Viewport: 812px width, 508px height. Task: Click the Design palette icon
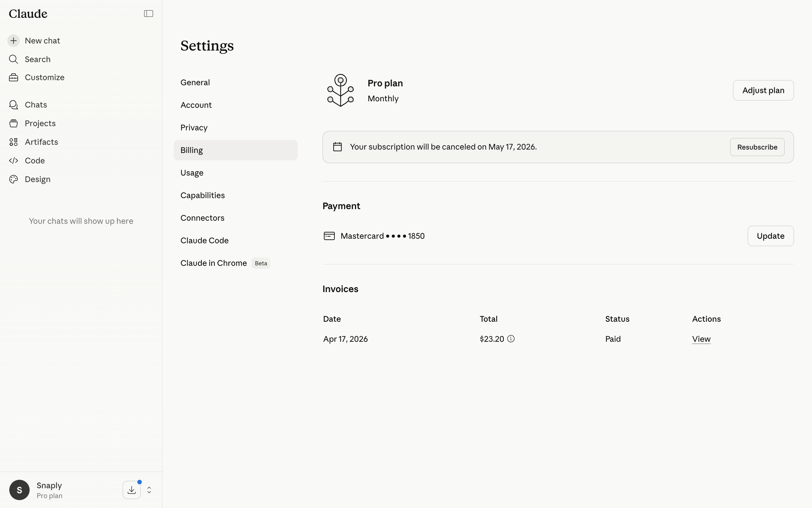pos(14,179)
